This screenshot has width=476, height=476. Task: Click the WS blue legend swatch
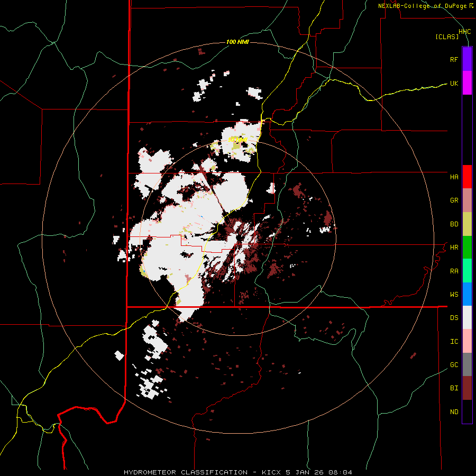click(467, 294)
